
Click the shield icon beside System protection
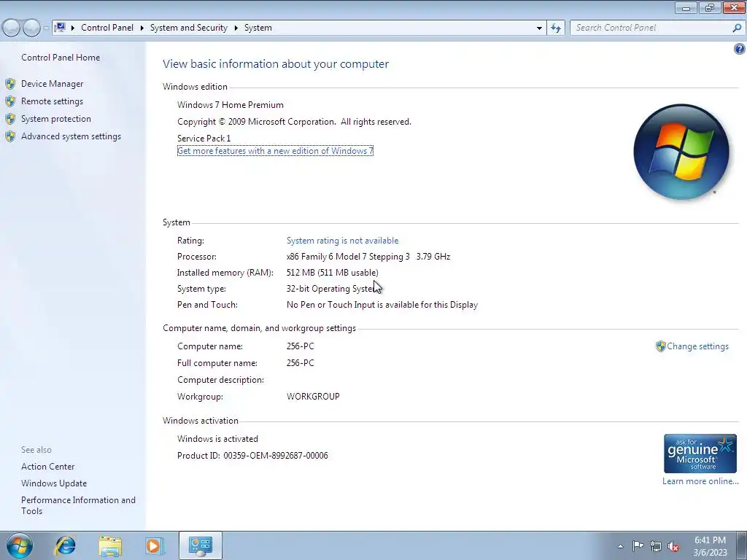tap(10, 119)
